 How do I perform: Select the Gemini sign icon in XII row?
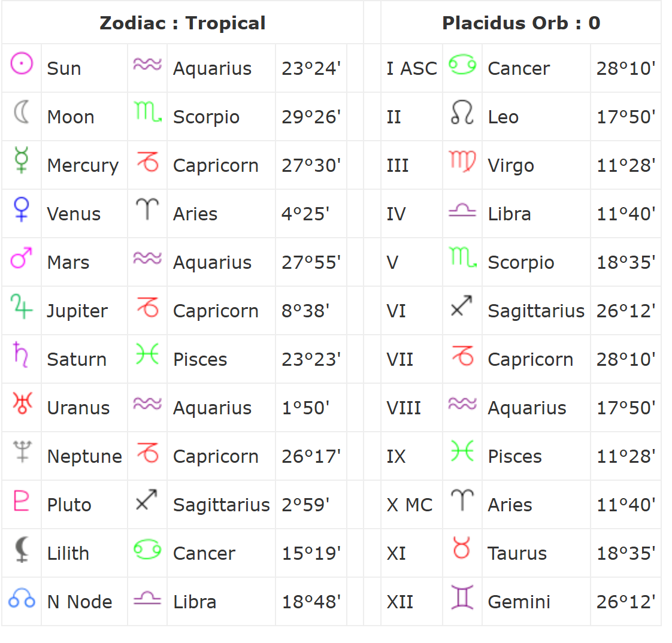pyautogui.click(x=462, y=597)
